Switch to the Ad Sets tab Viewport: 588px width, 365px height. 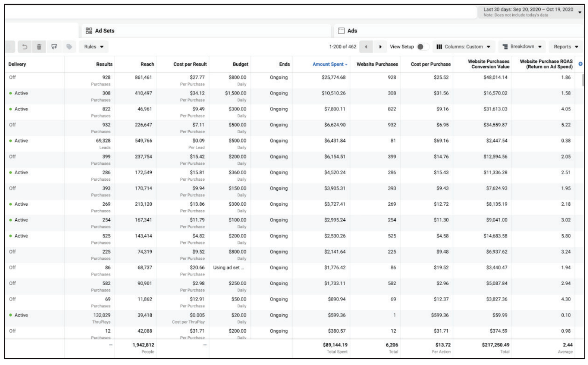(x=104, y=31)
